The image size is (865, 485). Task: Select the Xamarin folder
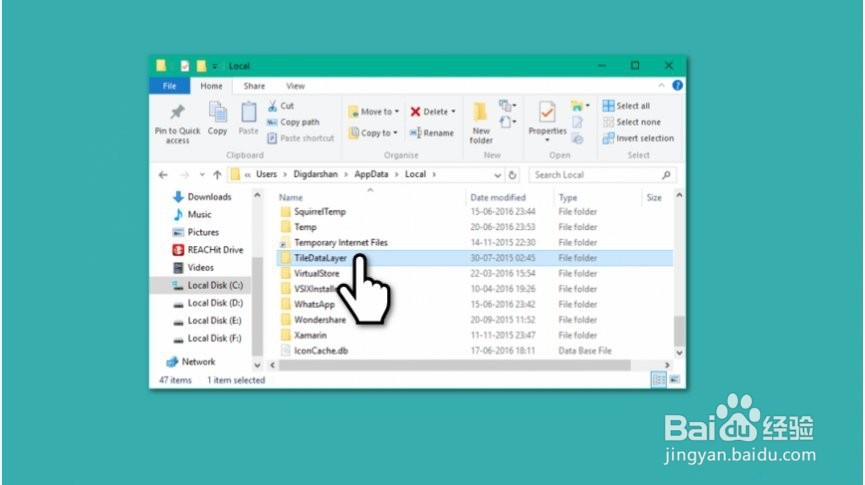(474, 335)
